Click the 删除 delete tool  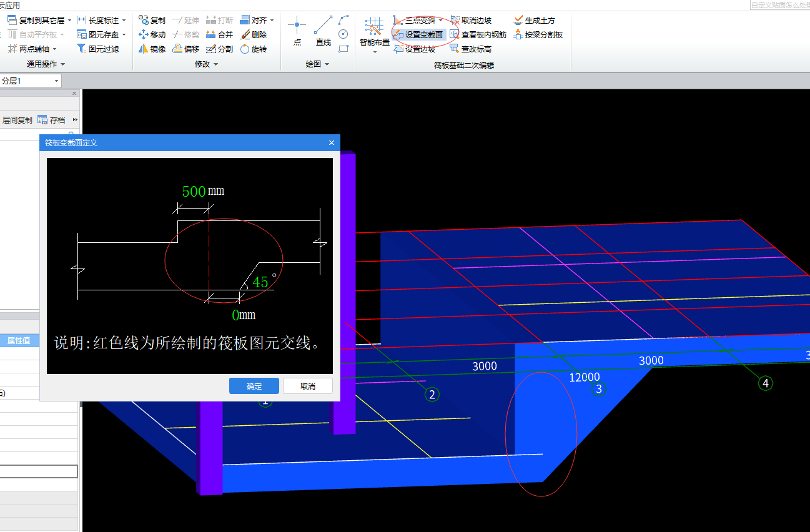pyautogui.click(x=253, y=34)
